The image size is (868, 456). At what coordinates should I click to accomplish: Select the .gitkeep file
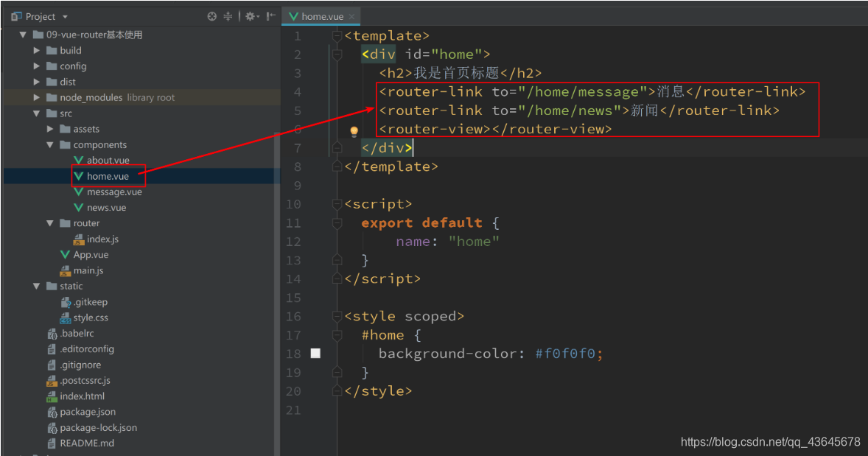click(90, 302)
